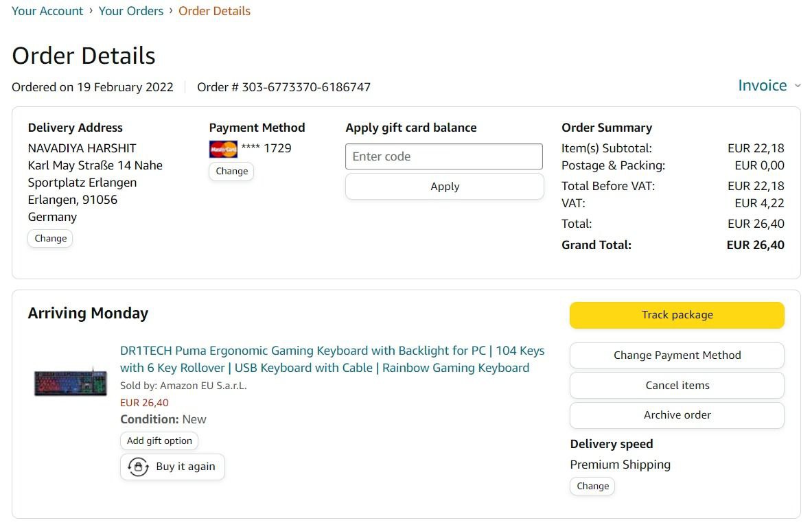Expand the Invoice dropdown
Viewport: 812px width, 527px height.
point(762,86)
